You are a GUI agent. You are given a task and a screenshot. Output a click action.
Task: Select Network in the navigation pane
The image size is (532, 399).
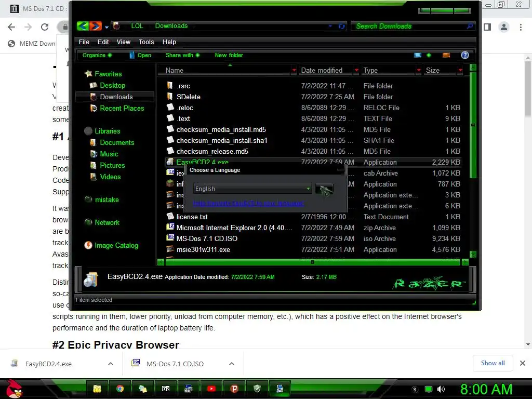click(102, 222)
